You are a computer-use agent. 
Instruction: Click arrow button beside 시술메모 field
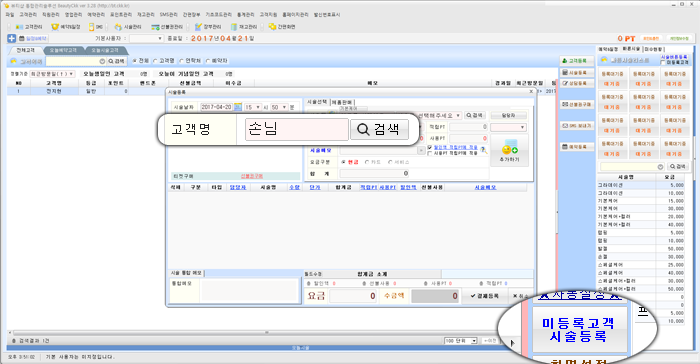(421, 151)
